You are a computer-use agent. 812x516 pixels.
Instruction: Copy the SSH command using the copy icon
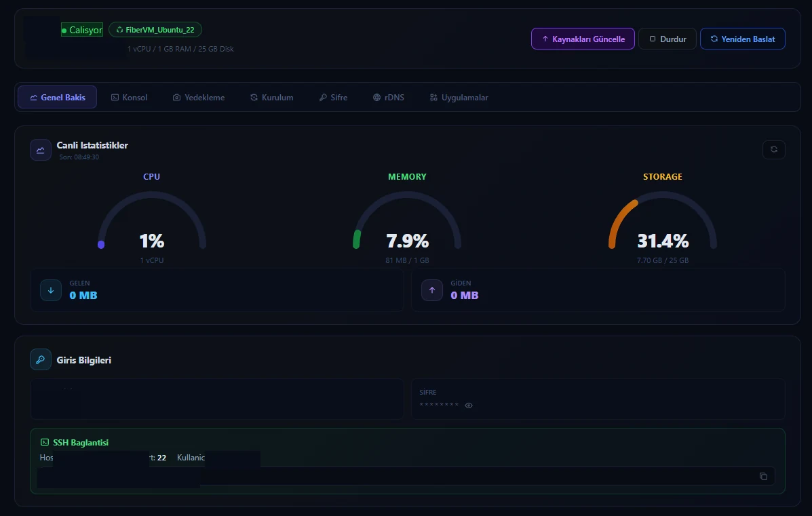tap(763, 476)
